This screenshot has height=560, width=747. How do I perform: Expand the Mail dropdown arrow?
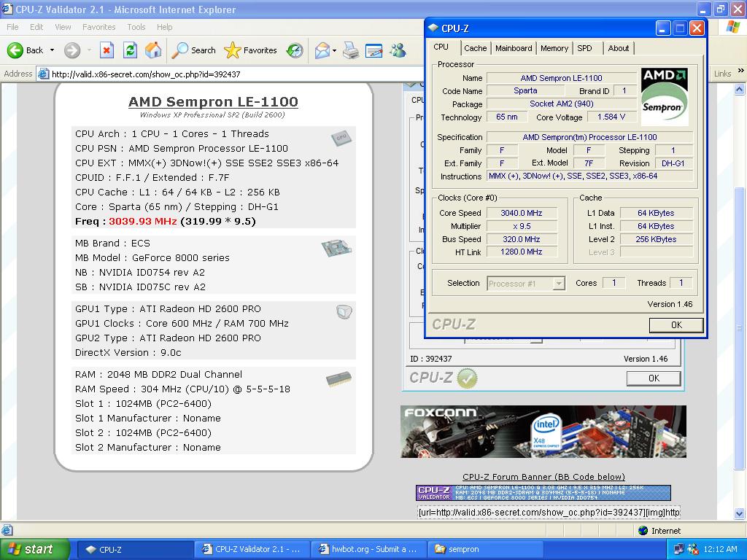click(x=334, y=50)
